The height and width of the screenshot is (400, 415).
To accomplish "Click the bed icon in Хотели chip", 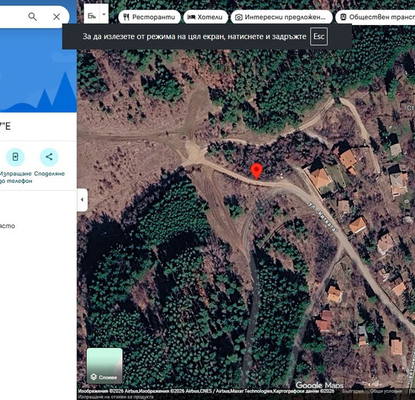I will [x=191, y=17].
